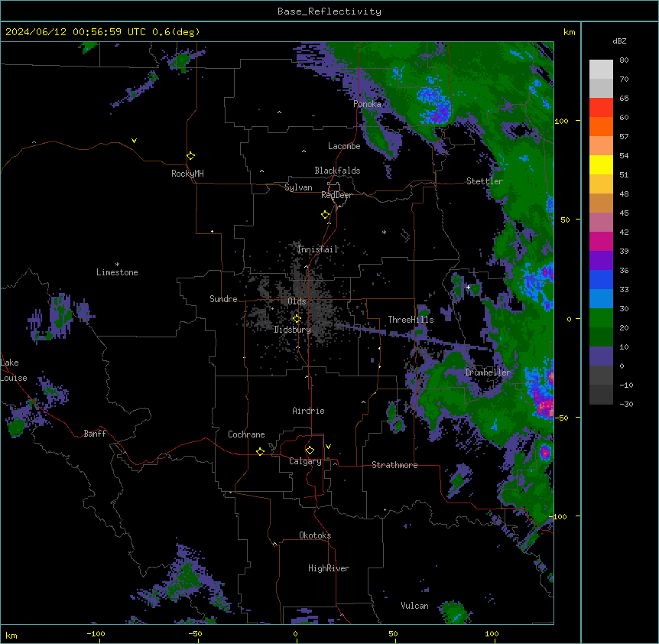Image resolution: width=659 pixels, height=644 pixels.
Task: Click the yellow station marker at RockyMH
Action: point(191,156)
